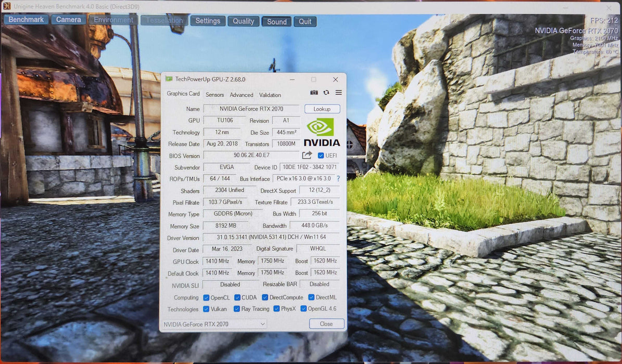Toggle the Vulkan checkbox
The width and height of the screenshot is (622, 364).
point(206,309)
